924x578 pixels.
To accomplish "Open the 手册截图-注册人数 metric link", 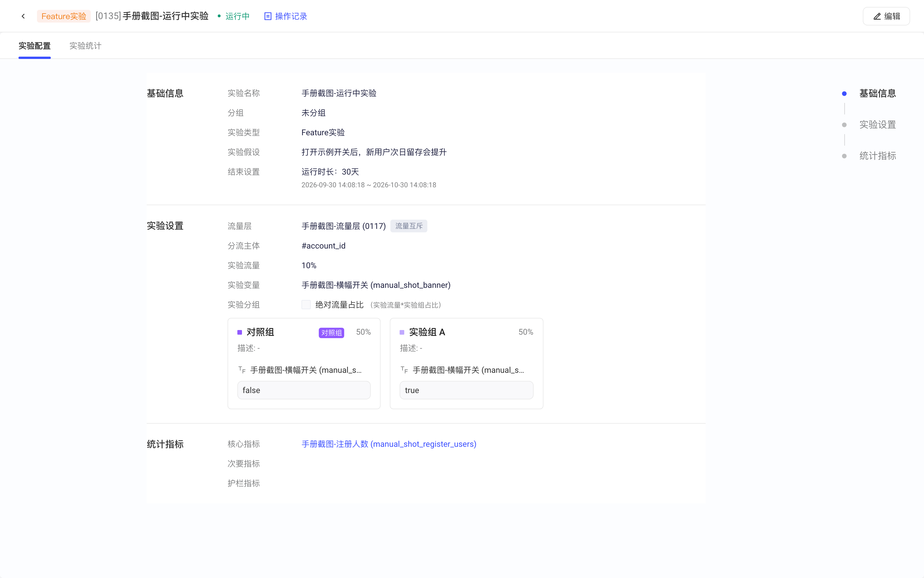I will [x=389, y=444].
